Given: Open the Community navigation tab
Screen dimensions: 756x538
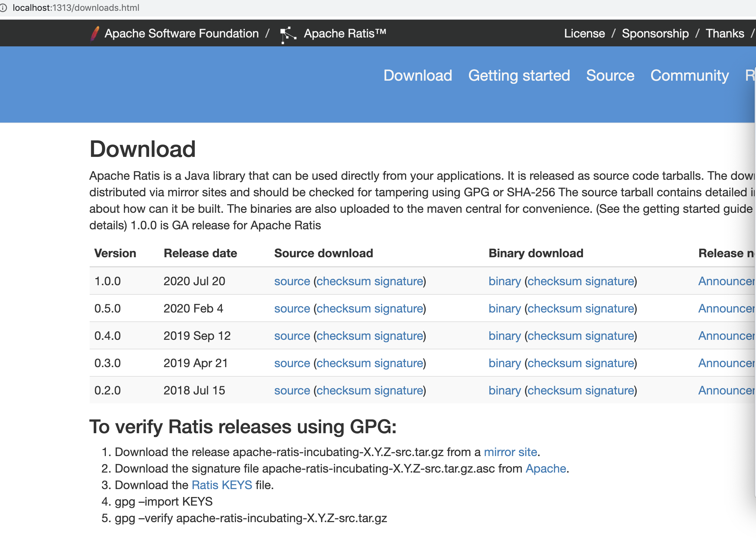Looking at the screenshot, I should tap(689, 76).
